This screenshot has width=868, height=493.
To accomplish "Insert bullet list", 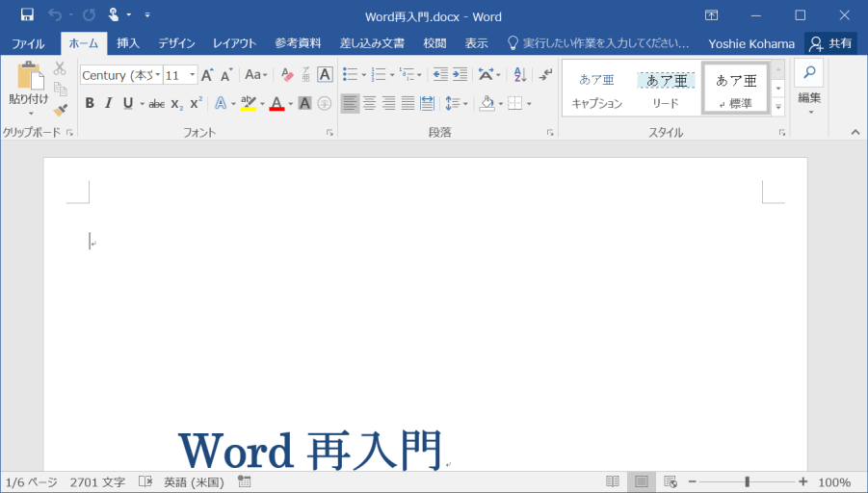I will click(350, 75).
